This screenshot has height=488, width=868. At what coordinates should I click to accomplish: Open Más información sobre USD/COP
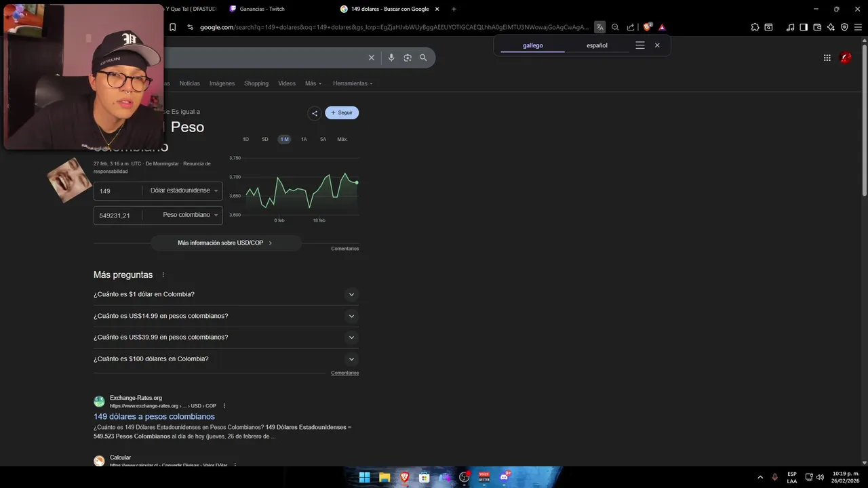coord(226,243)
